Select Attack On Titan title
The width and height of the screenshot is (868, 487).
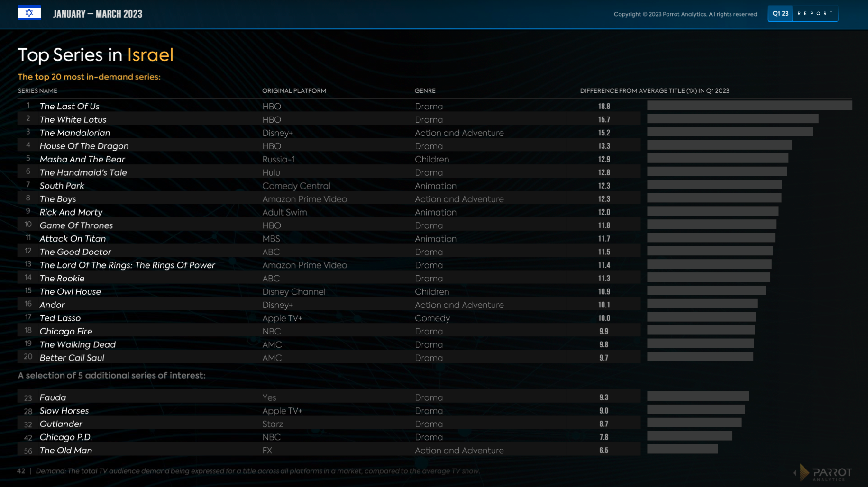pyautogui.click(x=73, y=239)
